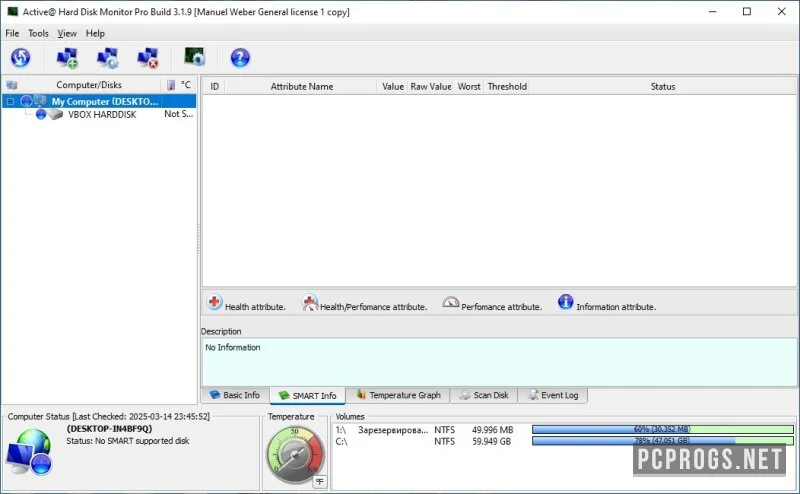This screenshot has width=800, height=494.
Task: Collapse the My Computer tree node
Action: (x=10, y=102)
